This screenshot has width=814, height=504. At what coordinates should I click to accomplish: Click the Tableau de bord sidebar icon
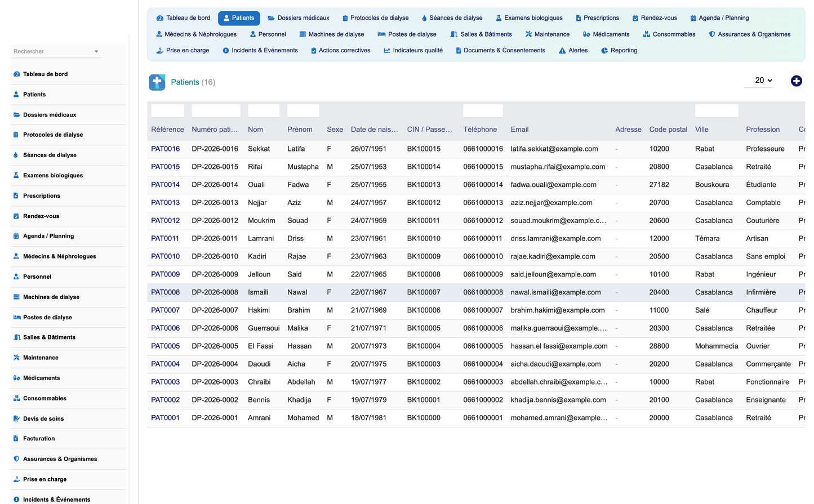pos(16,74)
